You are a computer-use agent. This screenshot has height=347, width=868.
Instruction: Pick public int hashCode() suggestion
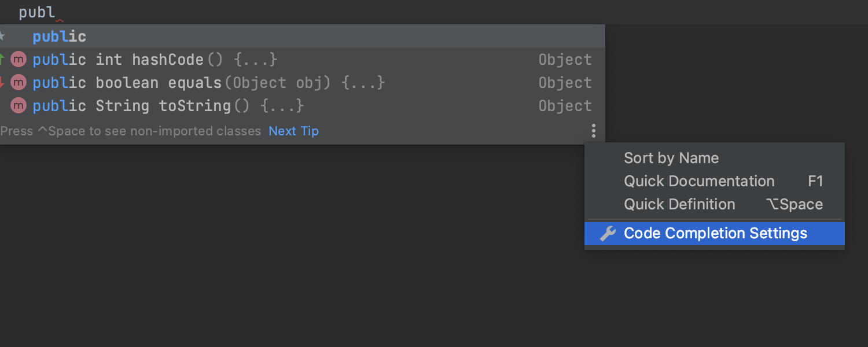coord(155,60)
